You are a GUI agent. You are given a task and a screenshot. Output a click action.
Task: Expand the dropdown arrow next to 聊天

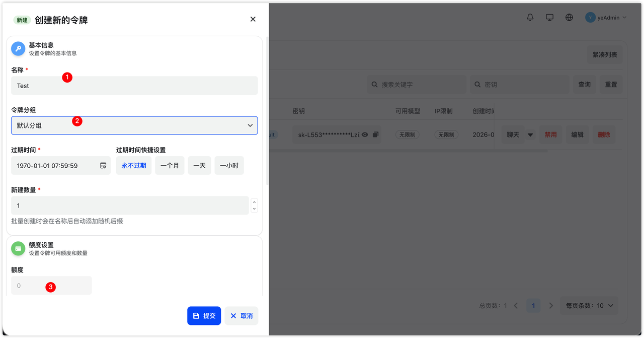click(530, 134)
